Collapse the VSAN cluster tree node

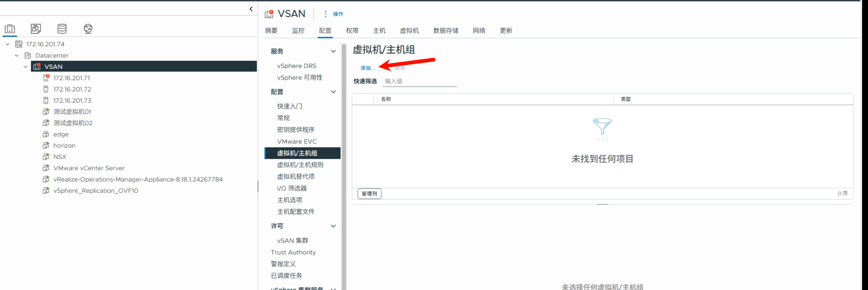click(x=26, y=67)
